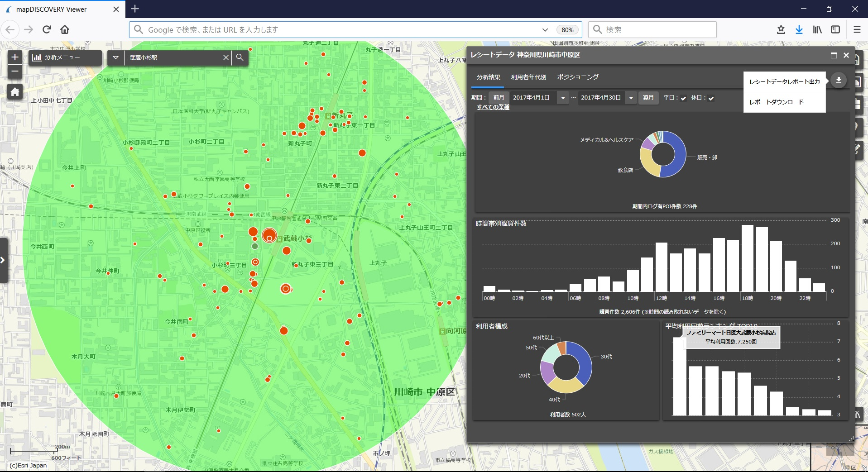868x472 pixels.
Task: Click the map search magnifier icon
Action: 240,57
